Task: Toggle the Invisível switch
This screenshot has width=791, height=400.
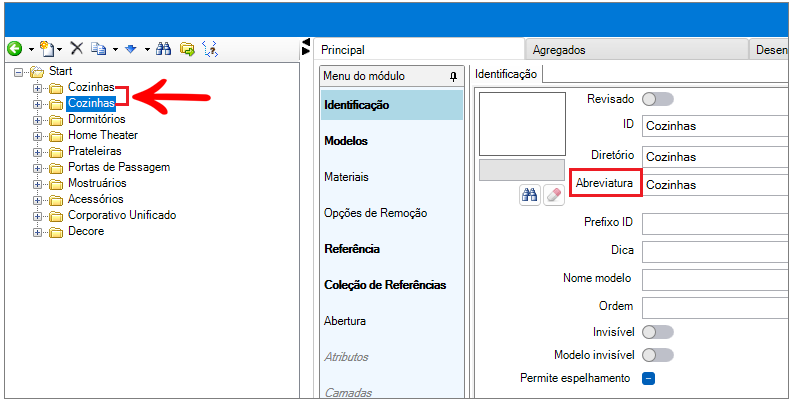Action: [658, 332]
